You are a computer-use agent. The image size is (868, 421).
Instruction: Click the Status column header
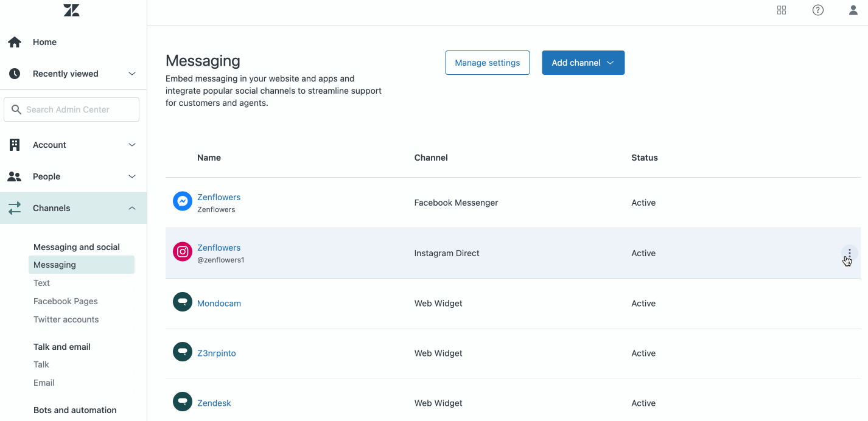pos(645,158)
